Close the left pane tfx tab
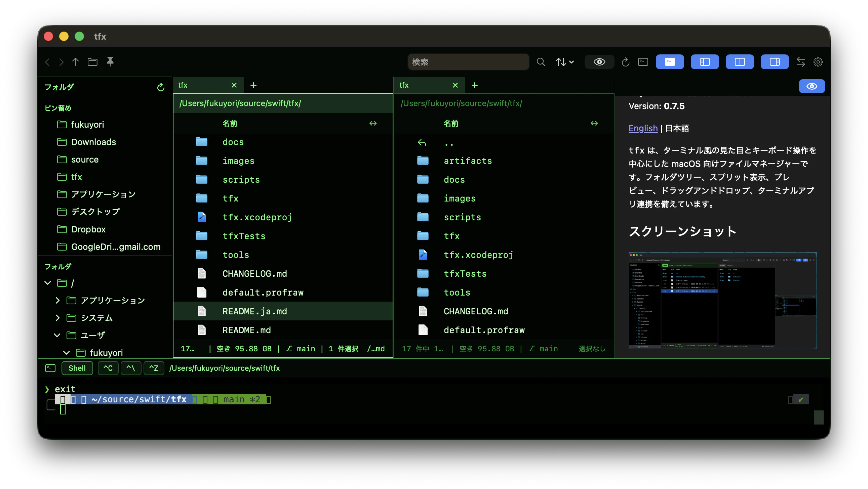The width and height of the screenshot is (868, 489). click(x=234, y=85)
